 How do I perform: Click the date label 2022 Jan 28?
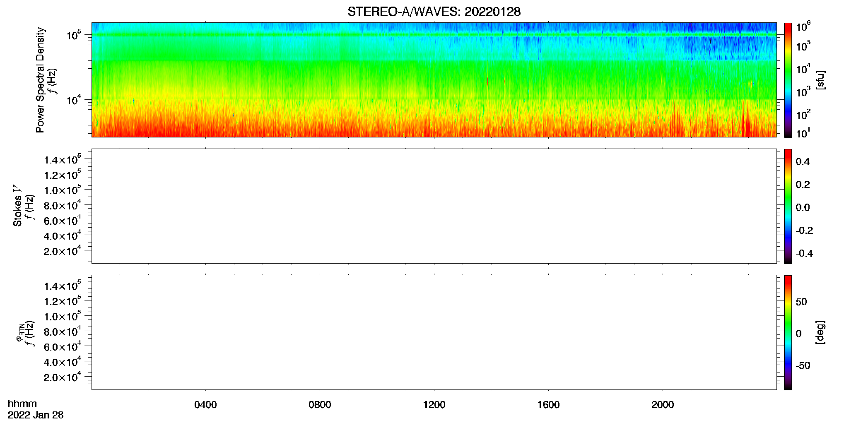click(x=36, y=415)
